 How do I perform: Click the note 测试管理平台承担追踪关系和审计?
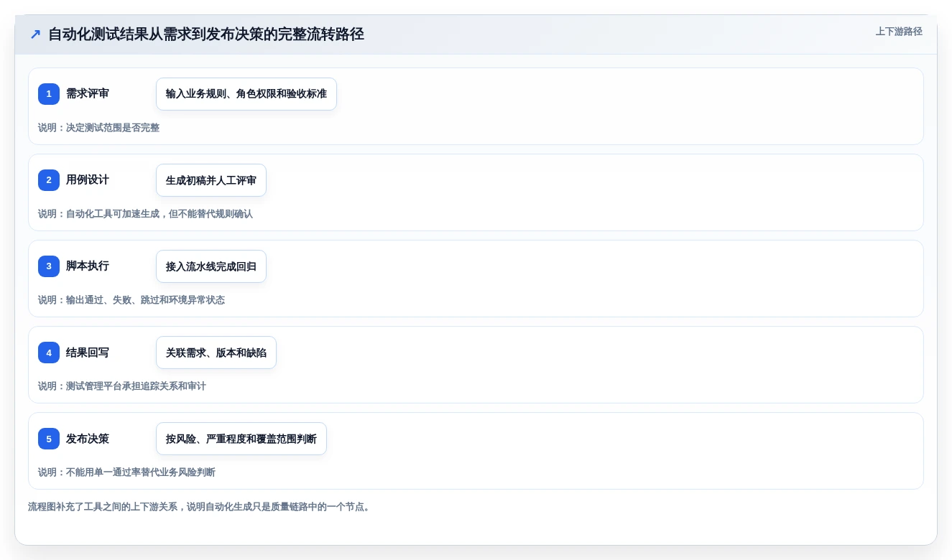tap(122, 386)
